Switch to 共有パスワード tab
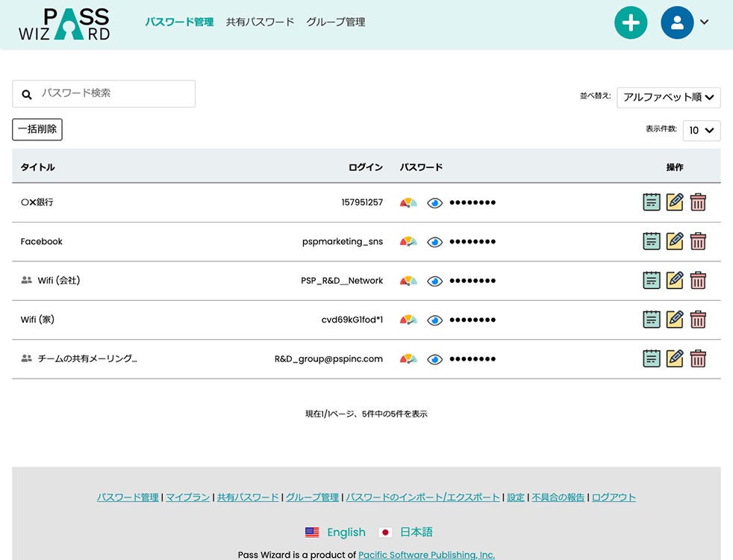This screenshot has width=733, height=560. tap(260, 22)
